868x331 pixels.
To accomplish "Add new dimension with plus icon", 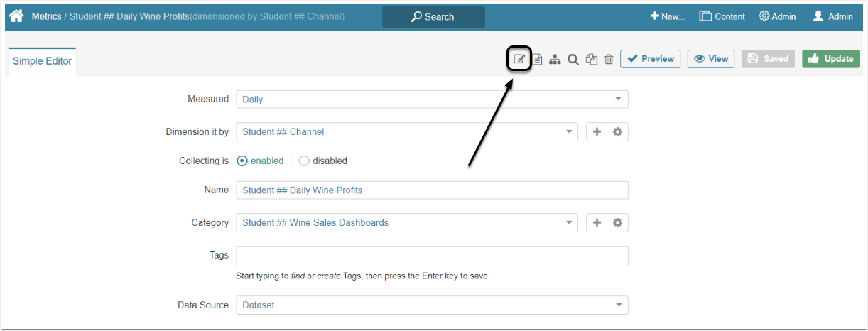I will [597, 131].
